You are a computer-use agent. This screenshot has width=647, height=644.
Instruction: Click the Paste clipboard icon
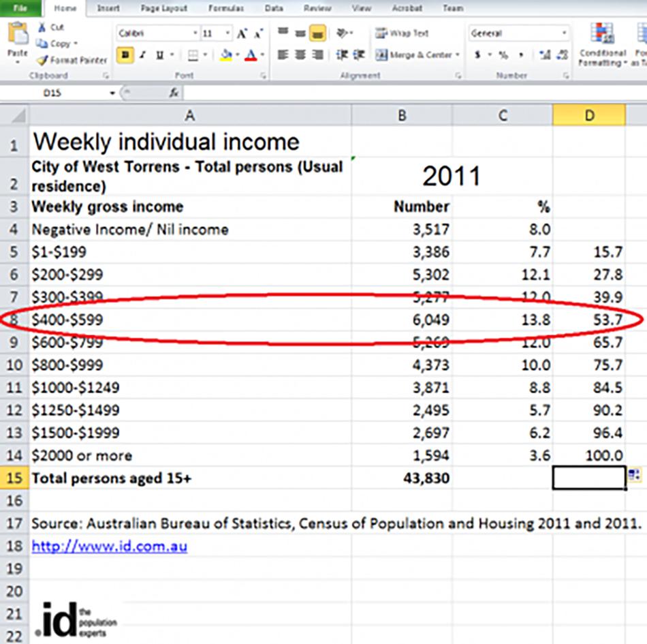[x=18, y=34]
